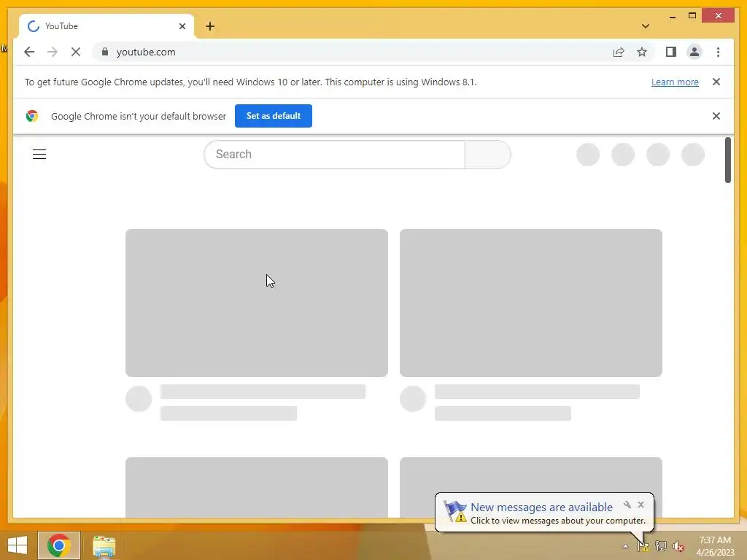The width and height of the screenshot is (747, 560).
Task: Open the Learn more link
Action: pyautogui.click(x=675, y=82)
